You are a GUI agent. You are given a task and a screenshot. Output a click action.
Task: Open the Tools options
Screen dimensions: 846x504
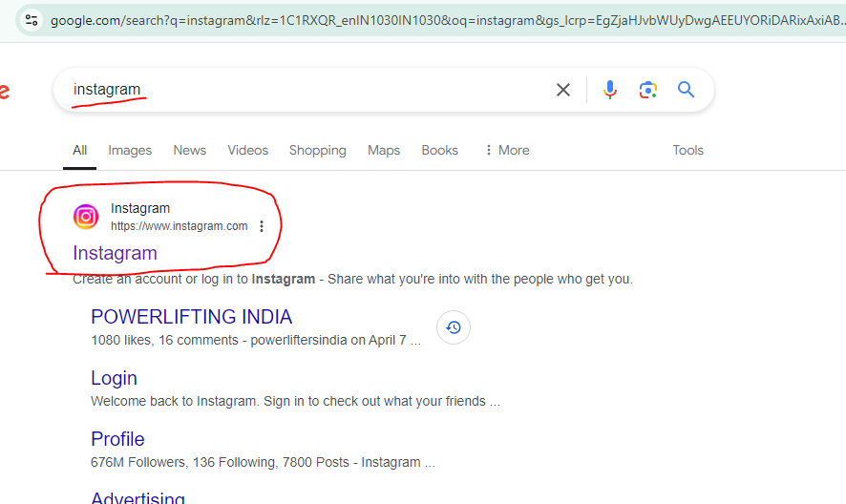point(687,150)
